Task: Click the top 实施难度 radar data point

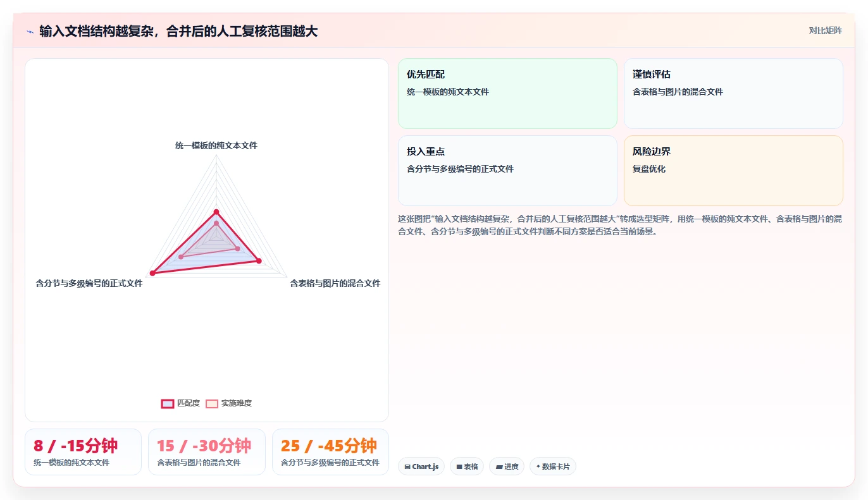Action: point(216,223)
